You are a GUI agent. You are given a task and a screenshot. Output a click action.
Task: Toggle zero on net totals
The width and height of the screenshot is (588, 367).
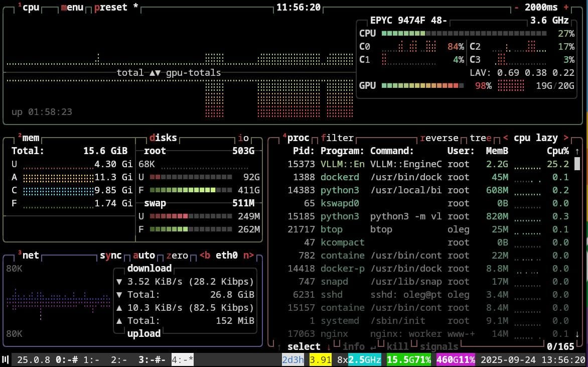click(x=177, y=256)
